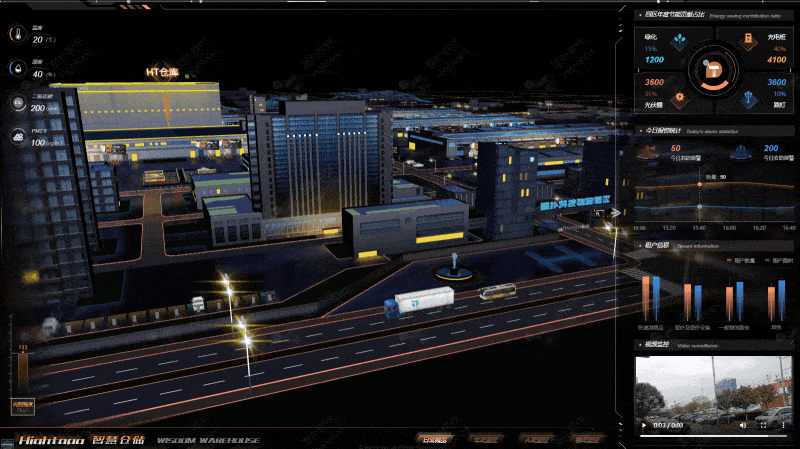800x449 pixels.
Task: Open the video more options menu
Action: (x=783, y=426)
